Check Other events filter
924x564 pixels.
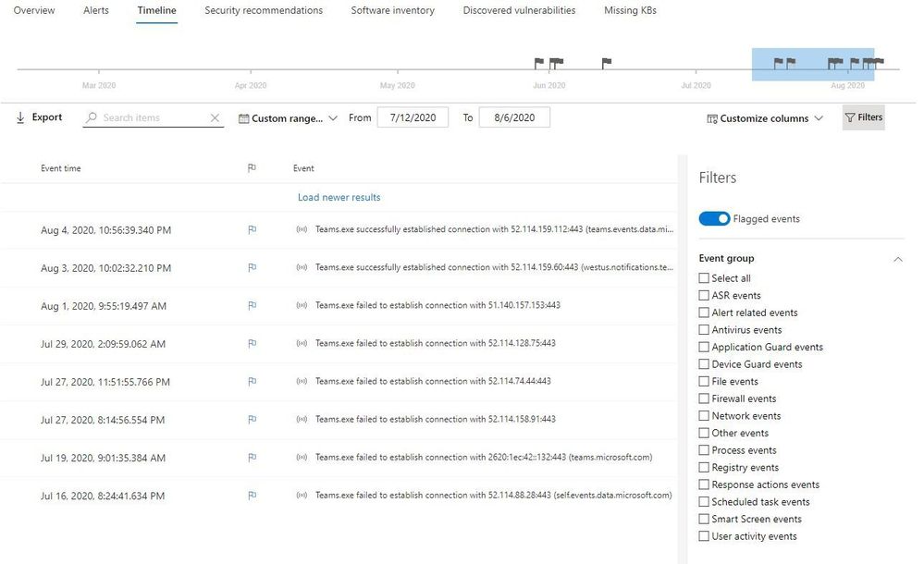[704, 433]
